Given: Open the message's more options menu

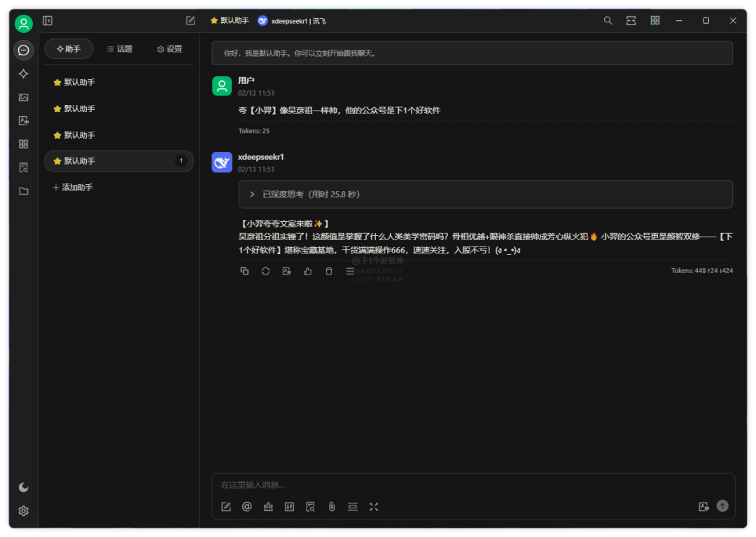Looking at the screenshot, I should click(350, 271).
